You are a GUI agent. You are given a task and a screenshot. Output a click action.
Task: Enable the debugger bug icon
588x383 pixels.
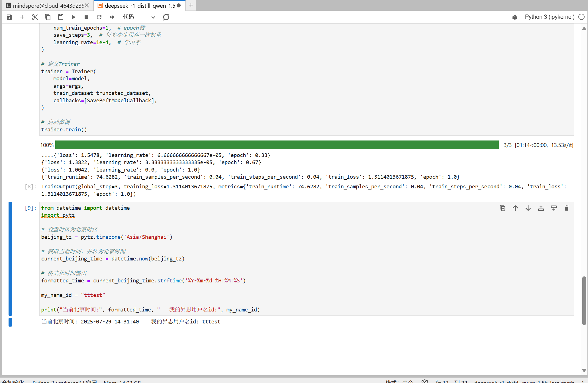pos(514,17)
